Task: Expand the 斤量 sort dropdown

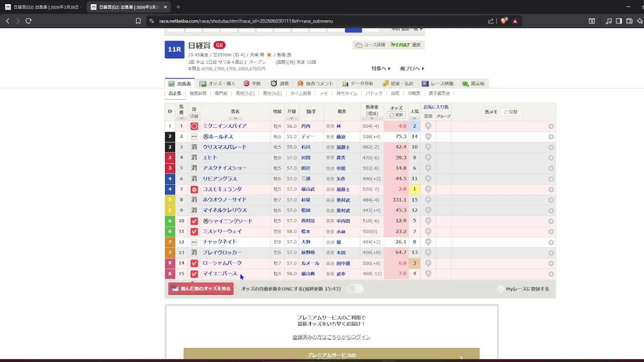Action: tap(291, 118)
